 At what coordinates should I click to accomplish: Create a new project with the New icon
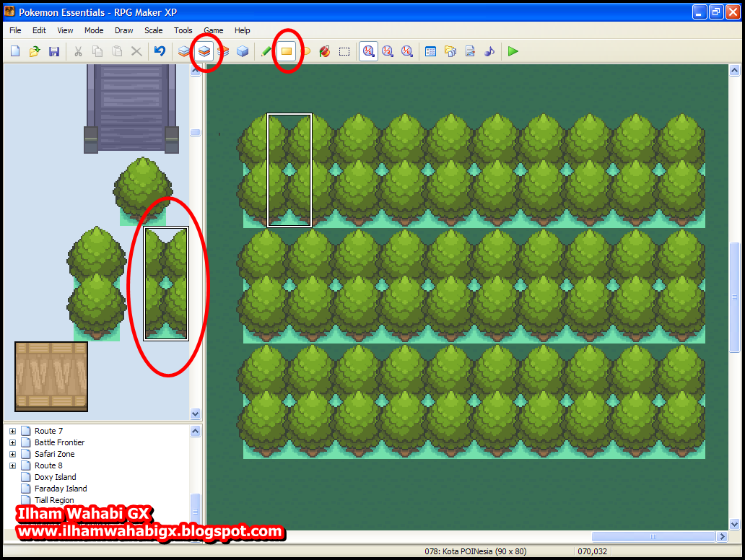pyautogui.click(x=15, y=51)
